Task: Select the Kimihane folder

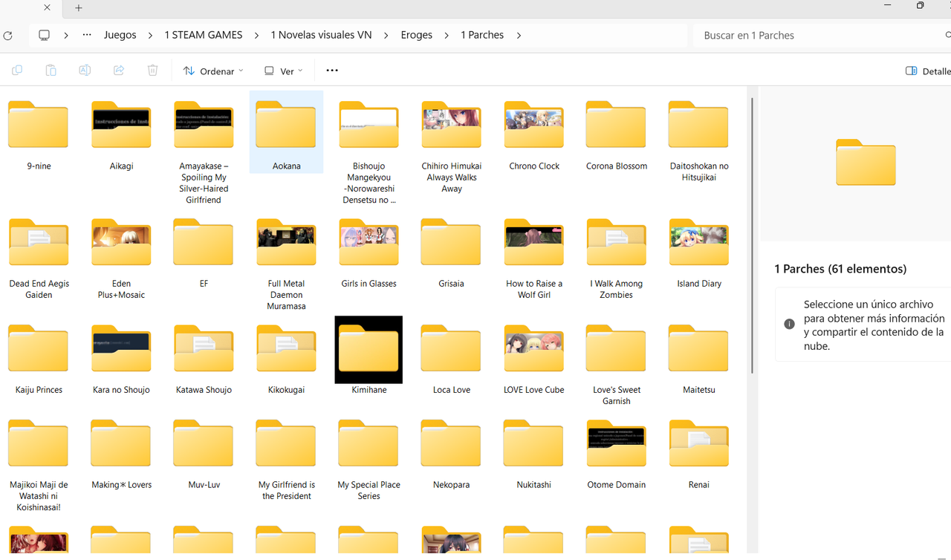Action: (369, 356)
